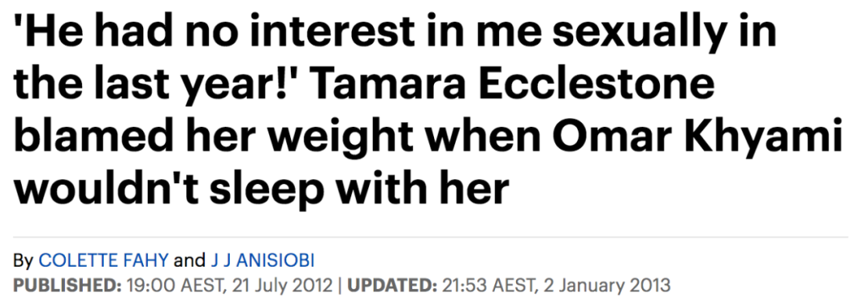Viewport: 868px width, 306px height.
Task: Click the horizontal divider below the headline
Action: [x=432, y=238]
